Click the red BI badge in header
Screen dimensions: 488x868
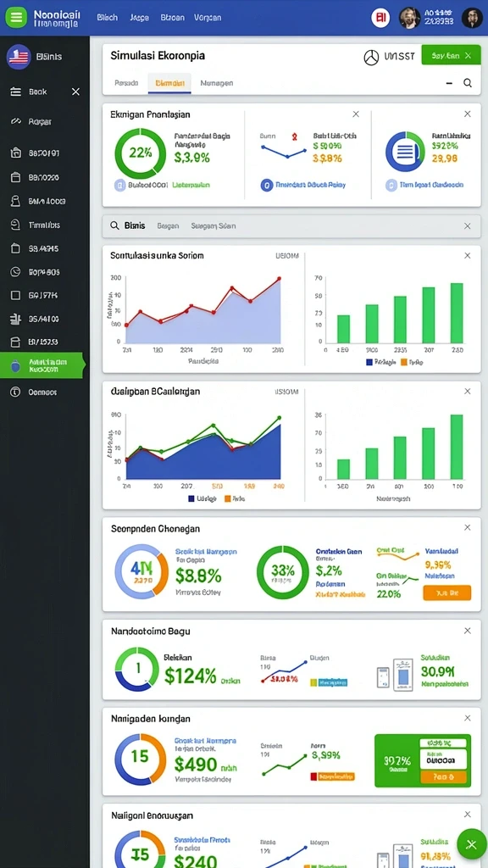point(380,18)
